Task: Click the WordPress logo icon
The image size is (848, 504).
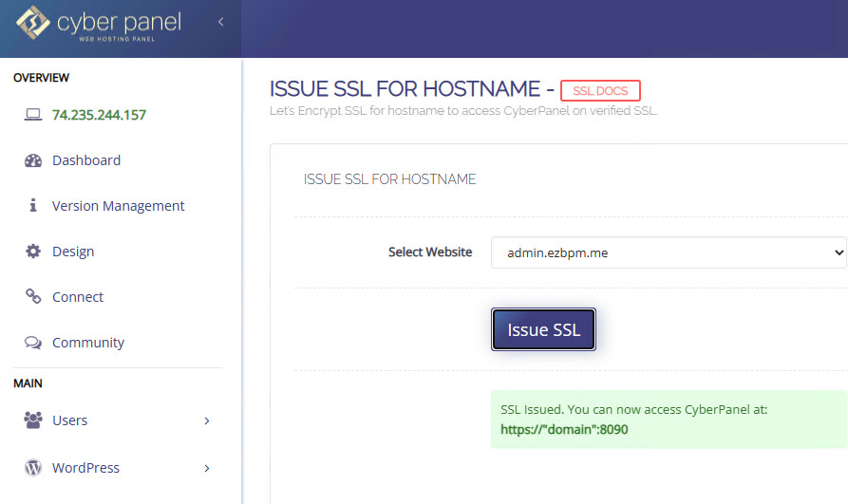Action: click(33, 467)
